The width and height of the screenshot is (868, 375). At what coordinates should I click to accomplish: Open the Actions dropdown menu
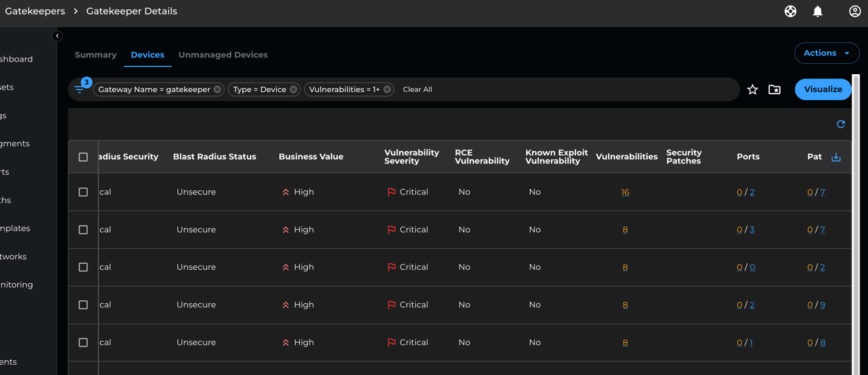tap(827, 53)
